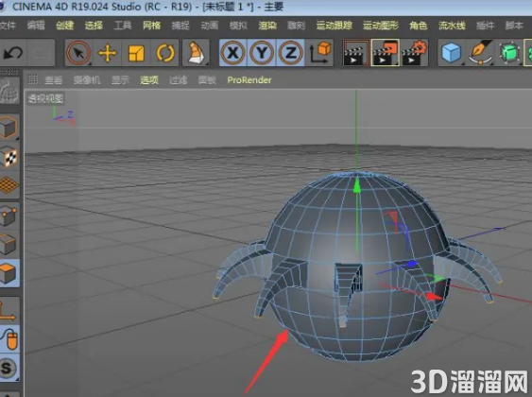The image size is (532, 397).
Task: Open the viewport 过滤 menu
Action: pyautogui.click(x=179, y=80)
